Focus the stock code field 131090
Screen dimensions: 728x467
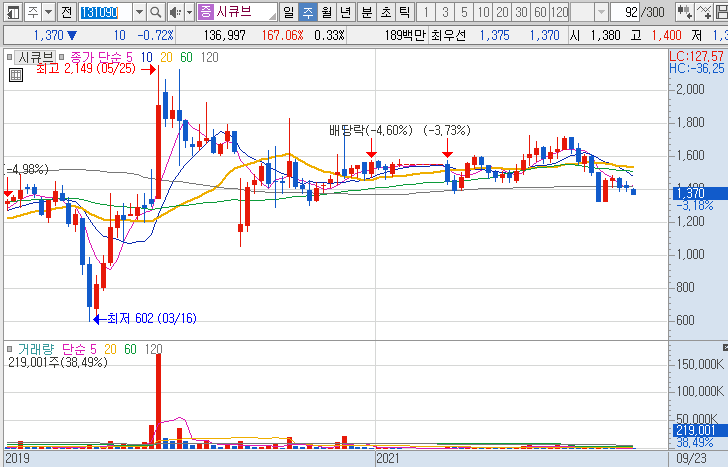(x=105, y=12)
